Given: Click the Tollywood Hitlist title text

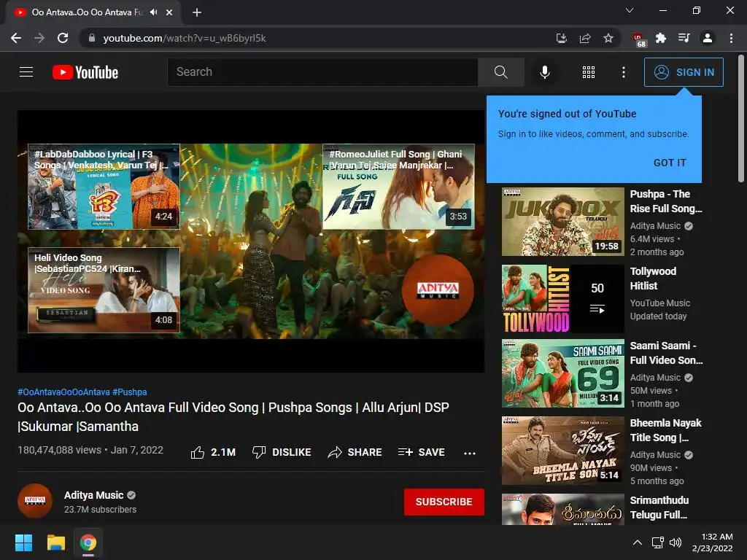Looking at the screenshot, I should [653, 279].
